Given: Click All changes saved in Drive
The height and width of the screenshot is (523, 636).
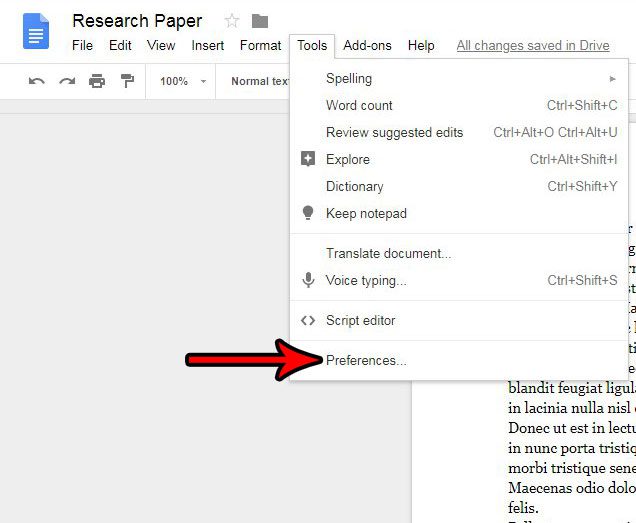Looking at the screenshot, I should click(x=532, y=45).
